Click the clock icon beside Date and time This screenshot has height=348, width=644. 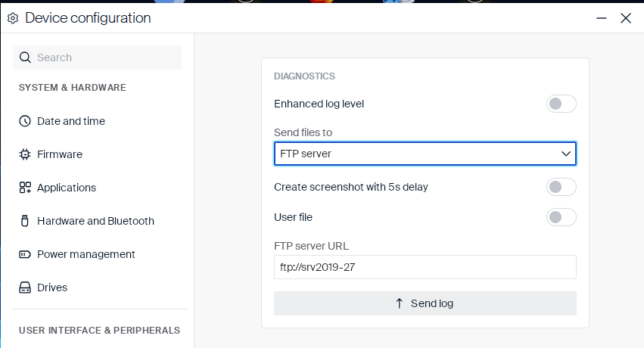(25, 121)
